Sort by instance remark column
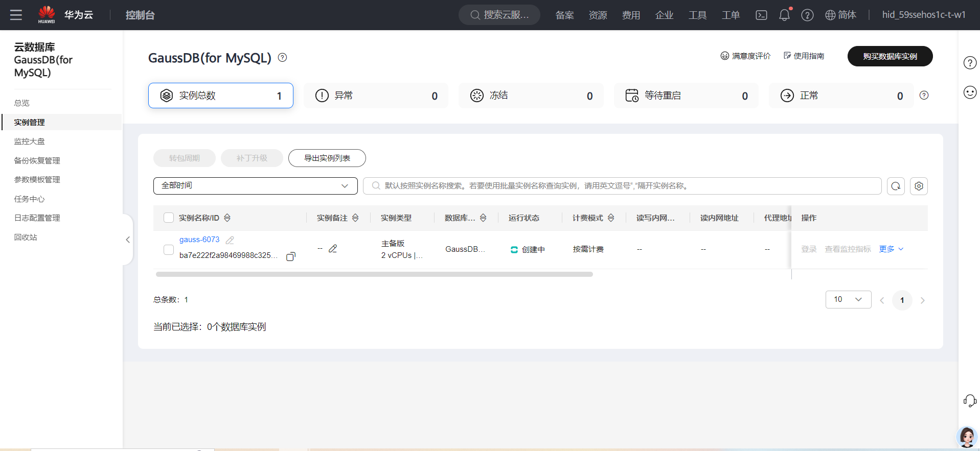The image size is (980, 451). (355, 218)
